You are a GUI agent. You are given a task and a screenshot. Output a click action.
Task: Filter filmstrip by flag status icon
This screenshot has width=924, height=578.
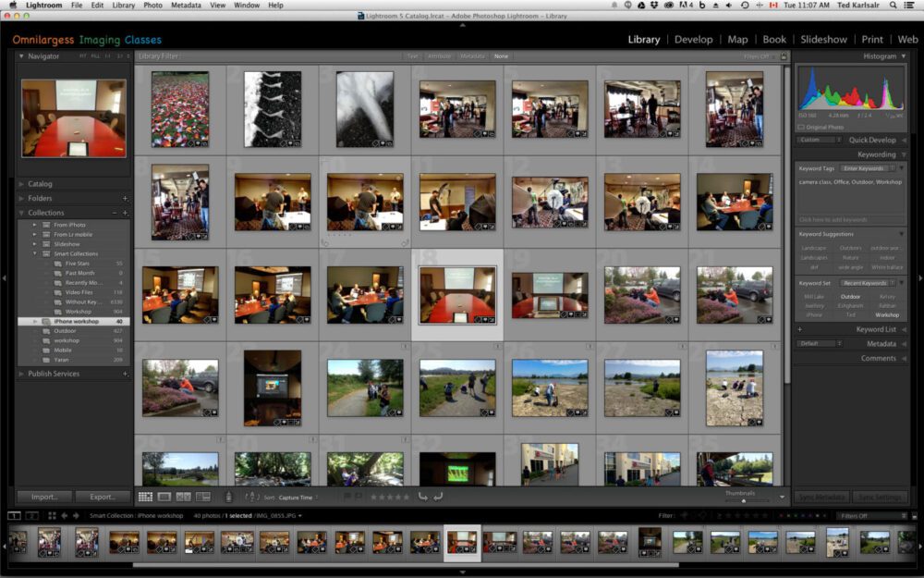point(685,515)
